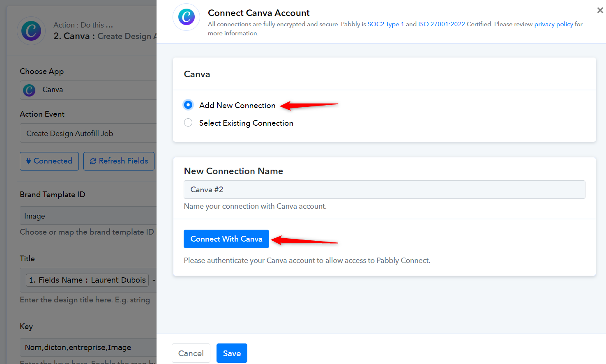
Task: Click the 'Select Existing Connection' label text
Action: (246, 123)
